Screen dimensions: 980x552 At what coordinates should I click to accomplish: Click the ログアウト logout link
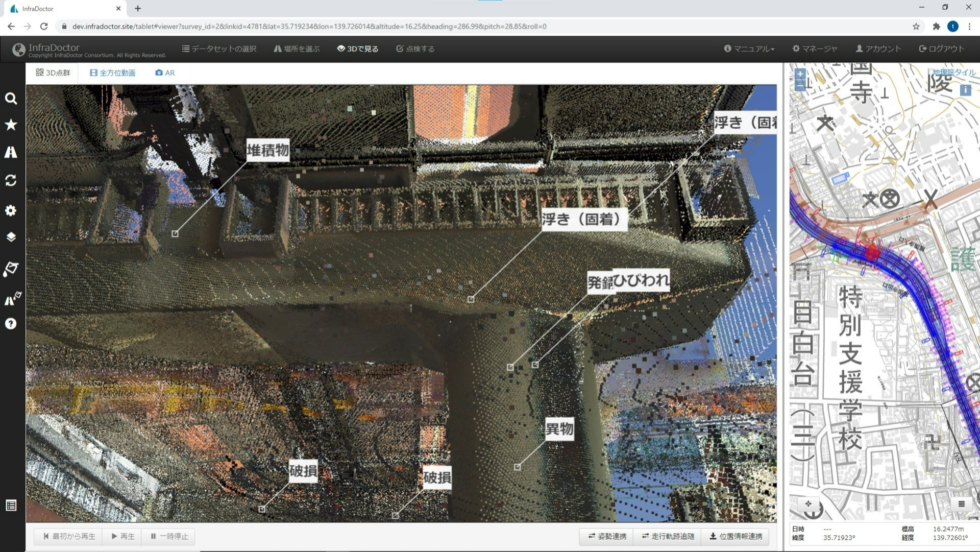(941, 49)
